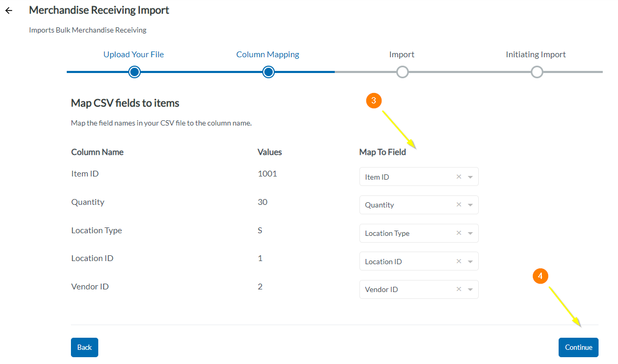
Task: Clear the Item ID mapping with X
Action: [x=459, y=177]
